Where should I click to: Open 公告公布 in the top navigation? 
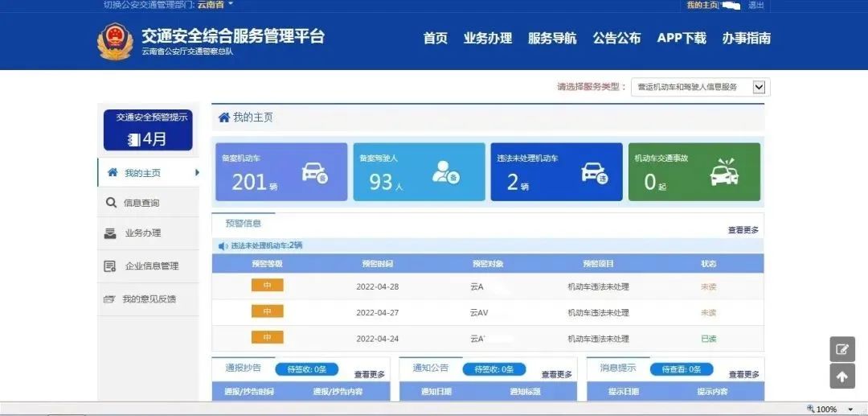point(616,38)
